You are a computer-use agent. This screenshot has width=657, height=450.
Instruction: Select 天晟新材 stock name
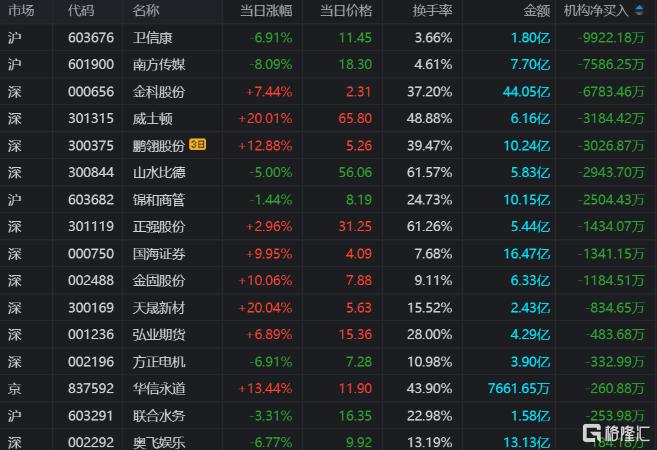(159, 308)
